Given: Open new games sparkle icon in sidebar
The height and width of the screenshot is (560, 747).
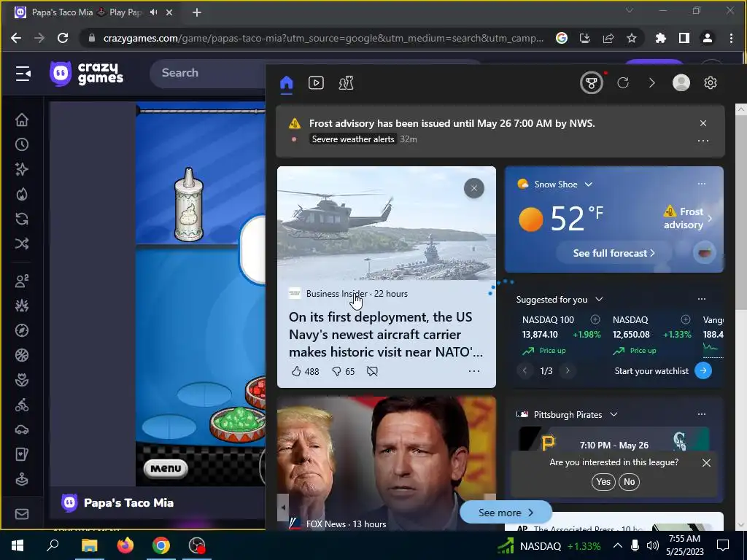Looking at the screenshot, I should 21,169.
